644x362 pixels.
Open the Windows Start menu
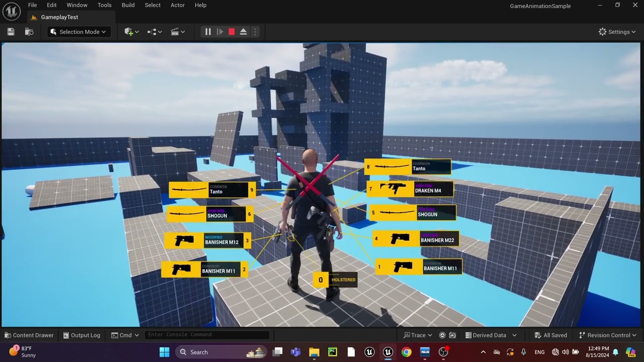165,352
